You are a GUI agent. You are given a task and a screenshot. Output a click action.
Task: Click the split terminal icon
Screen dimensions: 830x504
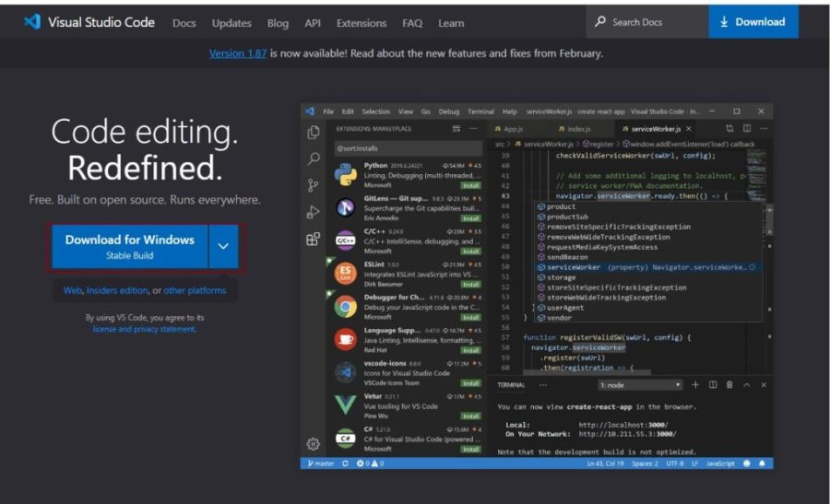[713, 385]
